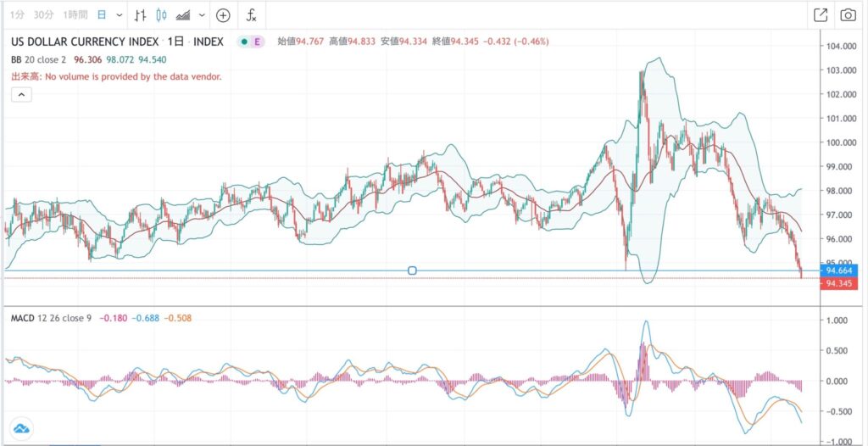Select the candlestick chart style icon
Image resolution: width=868 pixels, height=446 pixels.
[x=161, y=15]
